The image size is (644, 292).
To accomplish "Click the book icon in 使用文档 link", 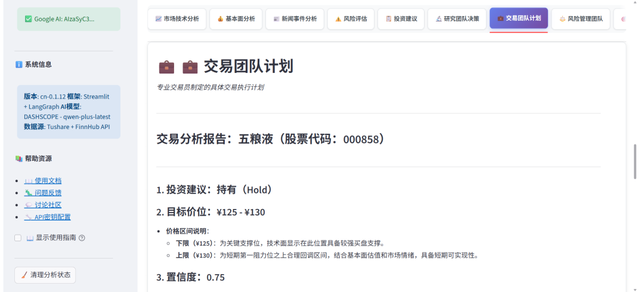I will pos(29,180).
